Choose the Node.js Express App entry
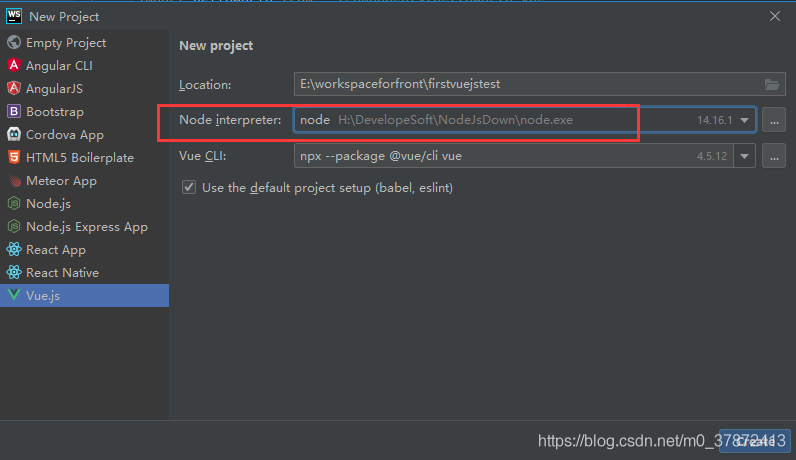The width and height of the screenshot is (796, 460). 84,226
